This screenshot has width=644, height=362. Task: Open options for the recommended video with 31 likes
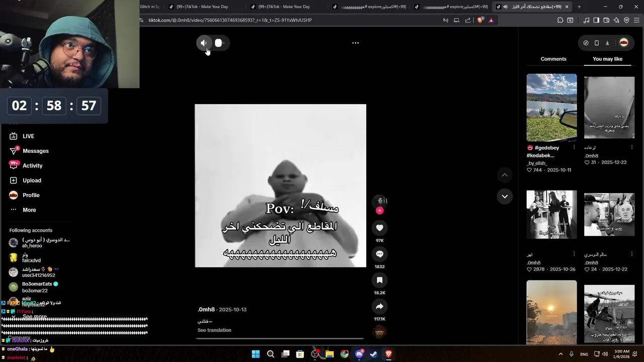(x=632, y=147)
